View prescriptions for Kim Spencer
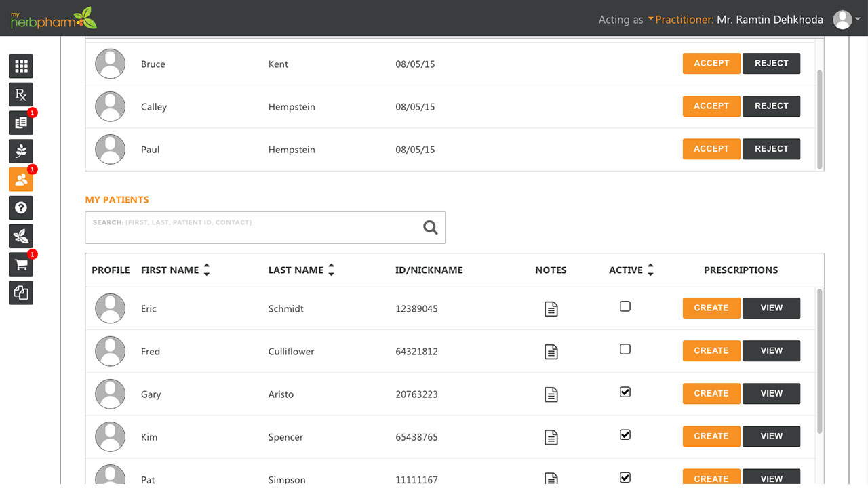This screenshot has width=868, height=488. click(772, 436)
